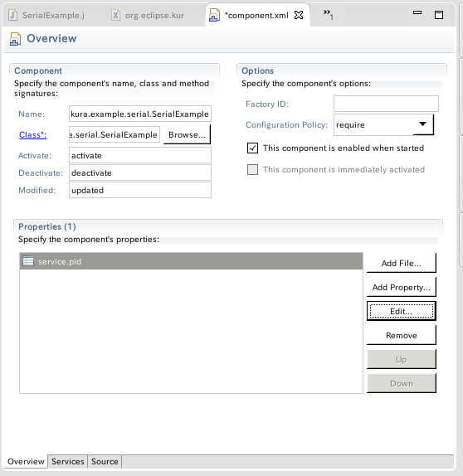Click Add File... button
Viewport: 463px width, 476px height.
click(402, 263)
